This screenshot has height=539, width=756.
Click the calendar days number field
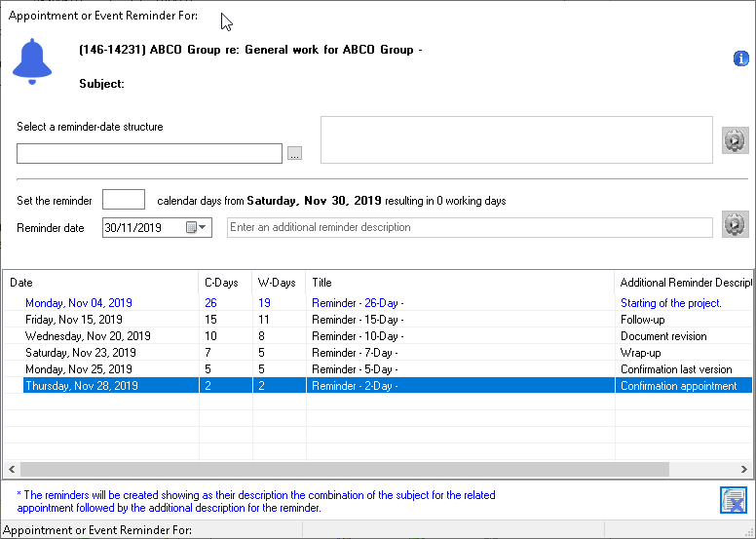coord(124,199)
